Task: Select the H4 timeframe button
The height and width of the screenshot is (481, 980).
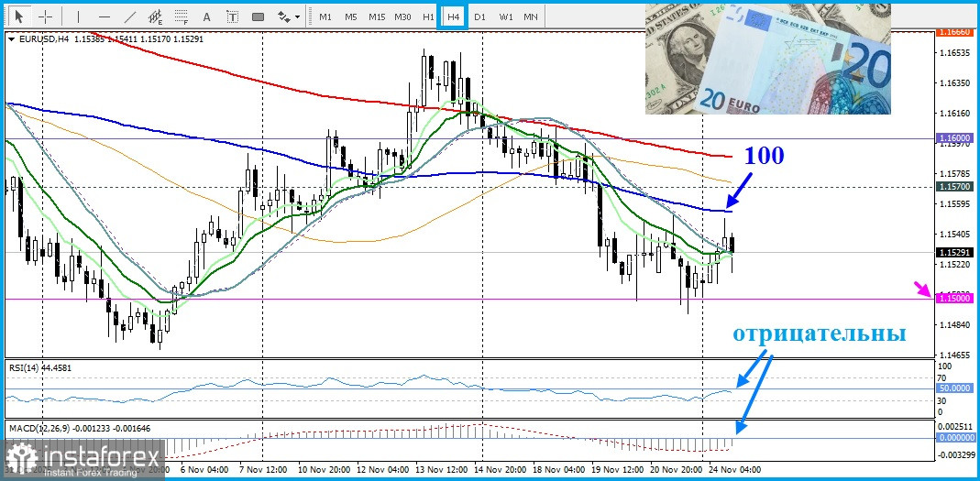Action: [x=454, y=16]
